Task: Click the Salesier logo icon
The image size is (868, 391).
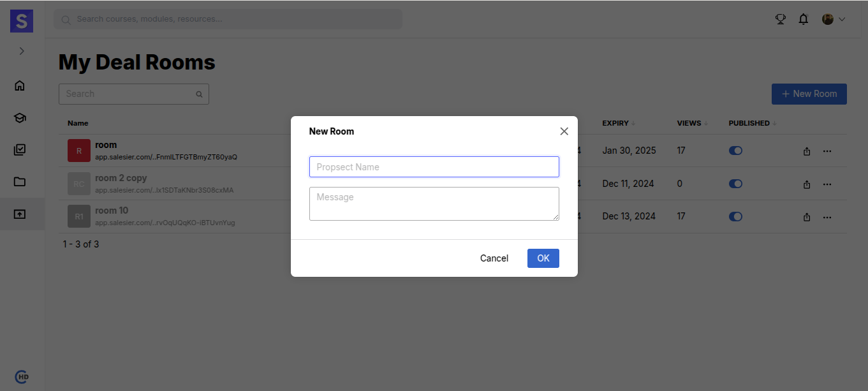Action: tap(22, 21)
